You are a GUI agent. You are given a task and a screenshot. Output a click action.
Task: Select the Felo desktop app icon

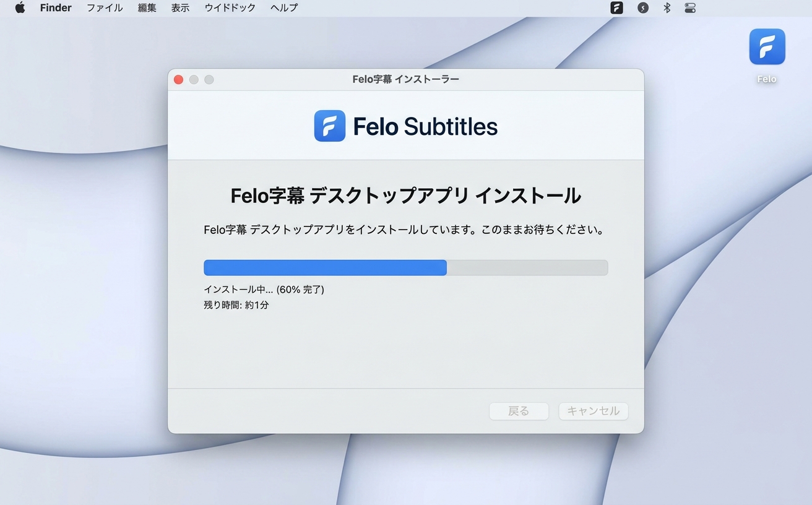(x=767, y=47)
